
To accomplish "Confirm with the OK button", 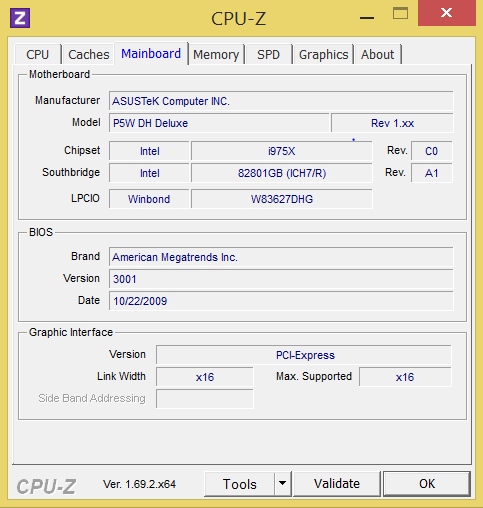I will coord(427,484).
